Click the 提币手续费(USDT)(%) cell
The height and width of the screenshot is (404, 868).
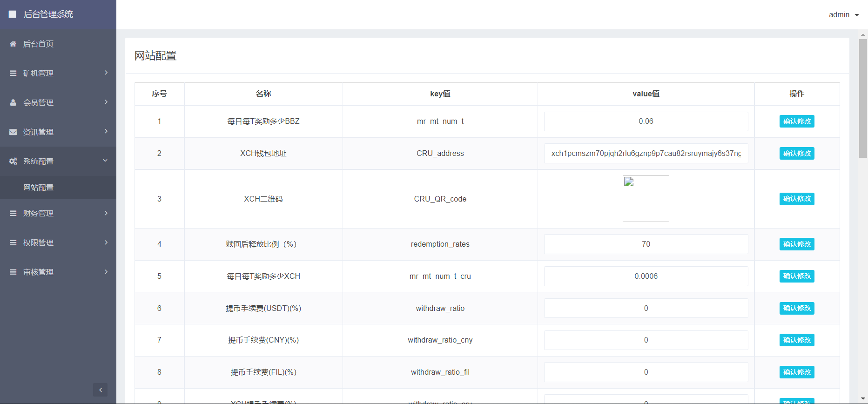263,308
